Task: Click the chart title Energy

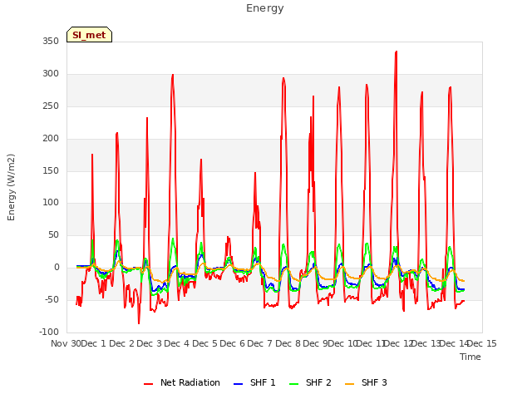Action: tap(265, 8)
